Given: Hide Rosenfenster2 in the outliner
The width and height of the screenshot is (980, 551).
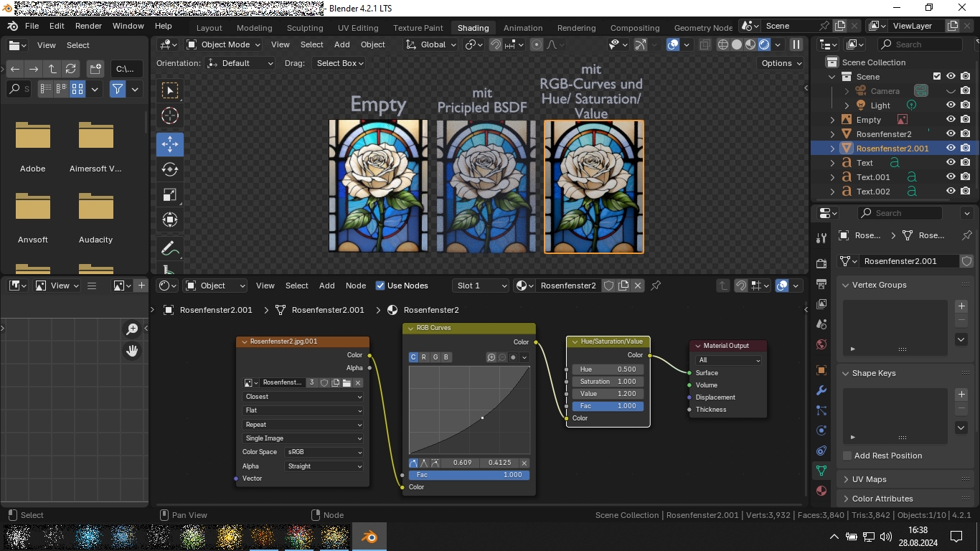Looking at the screenshot, I should coord(951,134).
